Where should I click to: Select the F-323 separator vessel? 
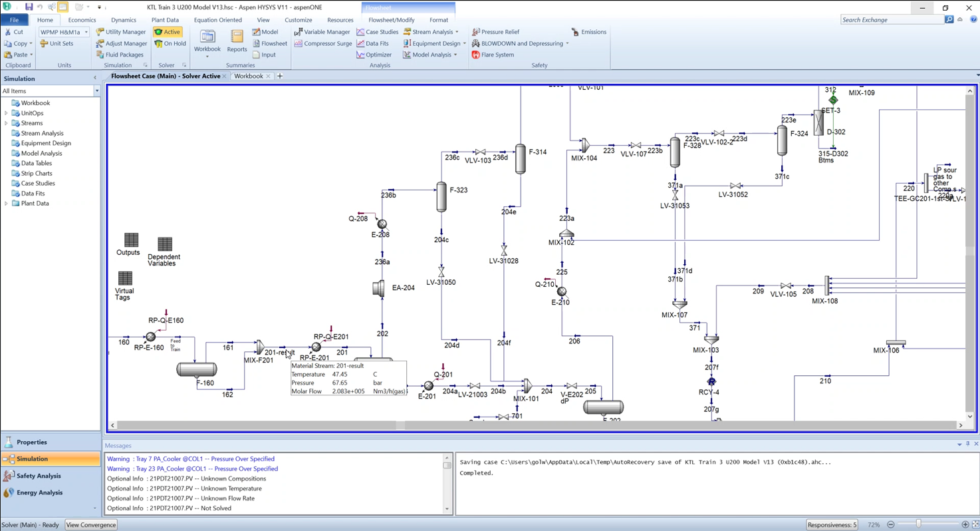coord(441,196)
